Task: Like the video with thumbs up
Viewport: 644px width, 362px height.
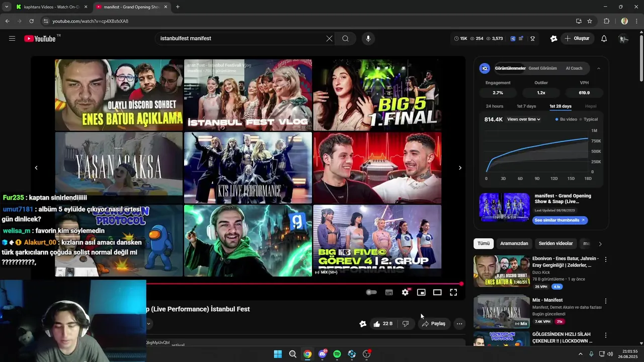Action: tap(382, 324)
